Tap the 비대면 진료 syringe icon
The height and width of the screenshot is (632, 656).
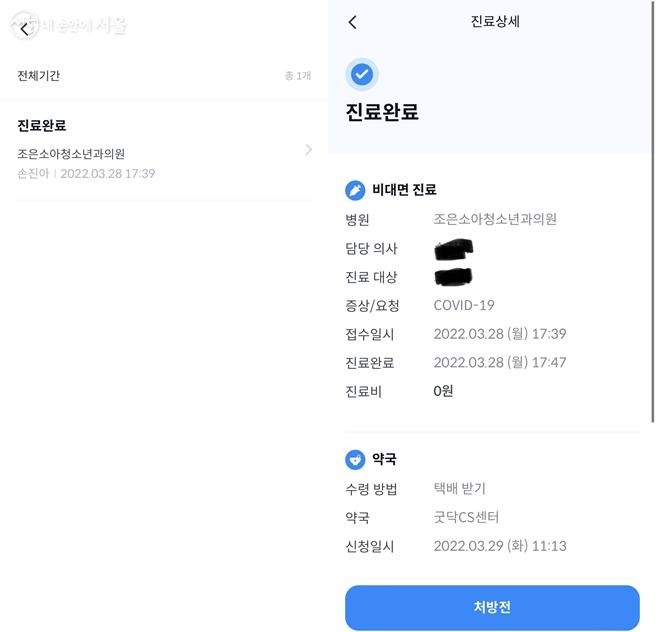click(x=355, y=189)
